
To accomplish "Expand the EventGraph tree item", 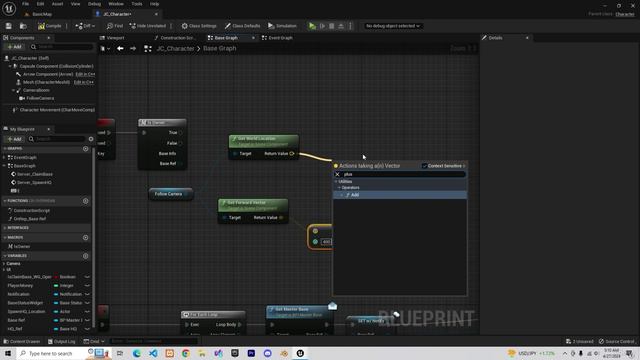I will click(x=4, y=158).
